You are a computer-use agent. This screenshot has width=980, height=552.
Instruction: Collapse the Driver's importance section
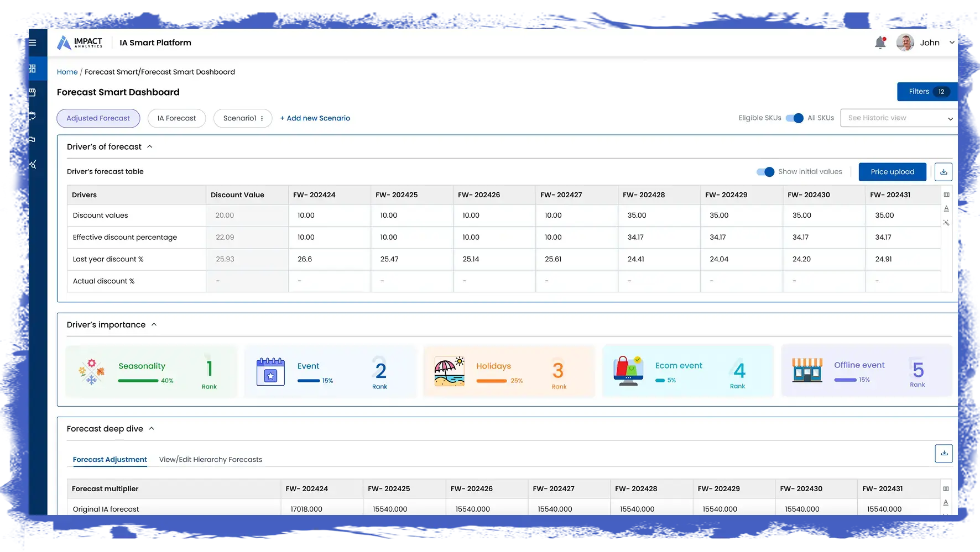154,325
